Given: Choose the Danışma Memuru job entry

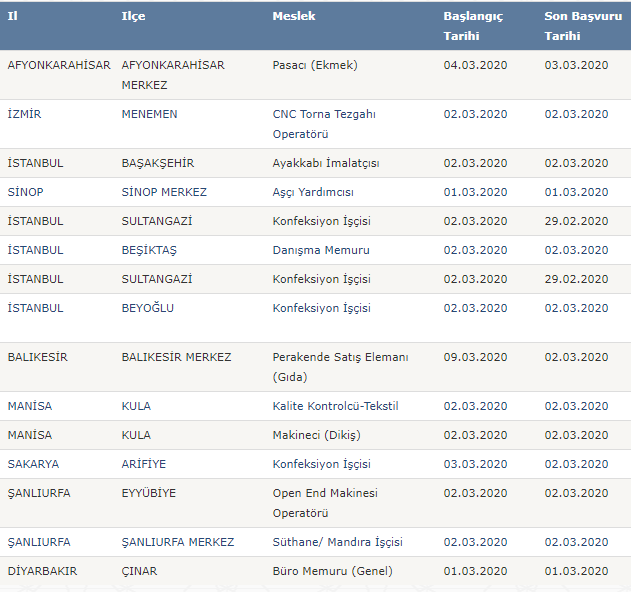Looking at the screenshot, I should [321, 250].
